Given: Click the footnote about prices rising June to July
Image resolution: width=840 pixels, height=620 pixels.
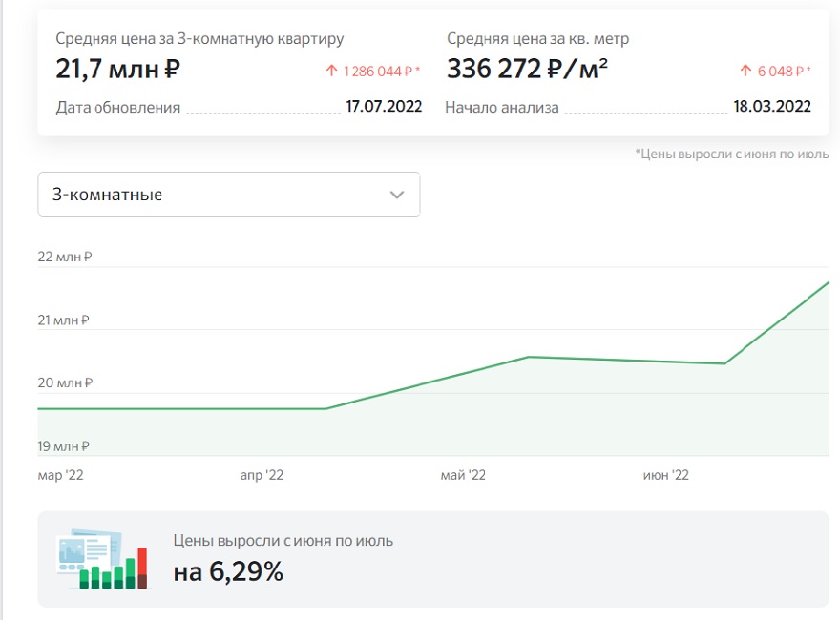Looking at the screenshot, I should [x=732, y=155].
